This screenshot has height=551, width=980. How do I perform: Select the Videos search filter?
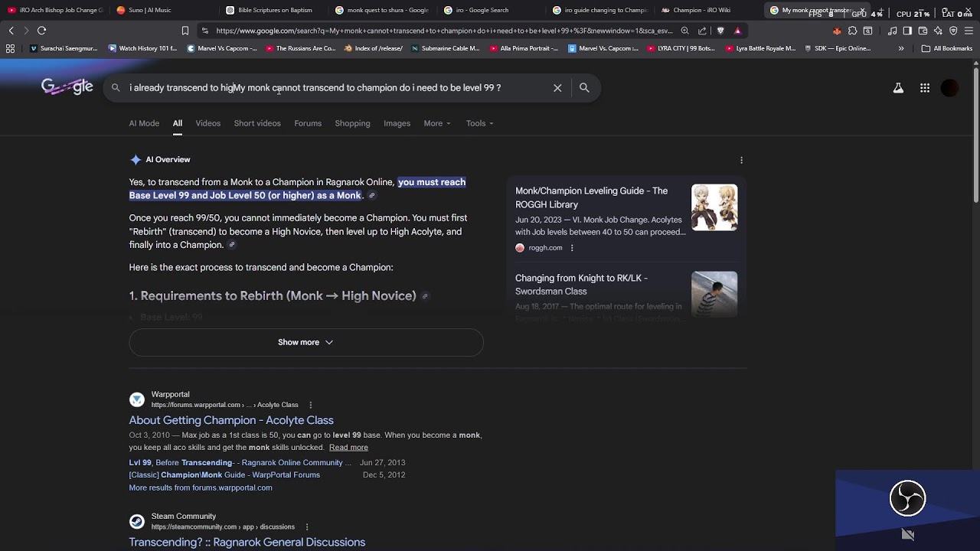click(x=207, y=123)
